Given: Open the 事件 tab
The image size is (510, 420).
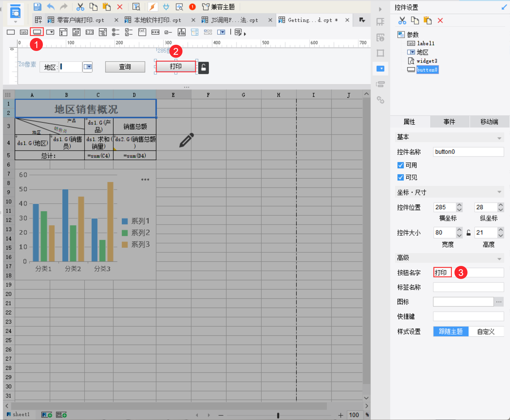Looking at the screenshot, I should tap(450, 122).
